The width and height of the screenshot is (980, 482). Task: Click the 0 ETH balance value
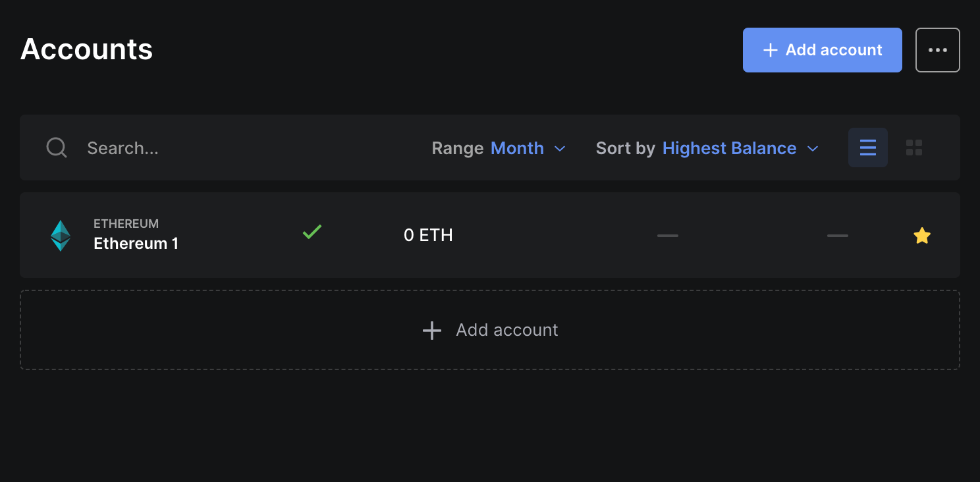tap(428, 236)
